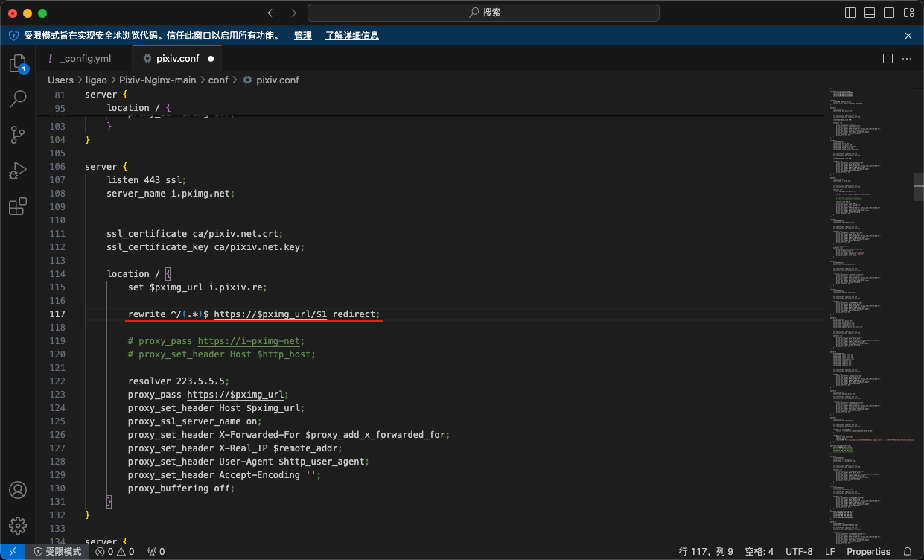Select Users in the breadcrumb path
The height and width of the screenshot is (560, 924).
pyautogui.click(x=61, y=80)
